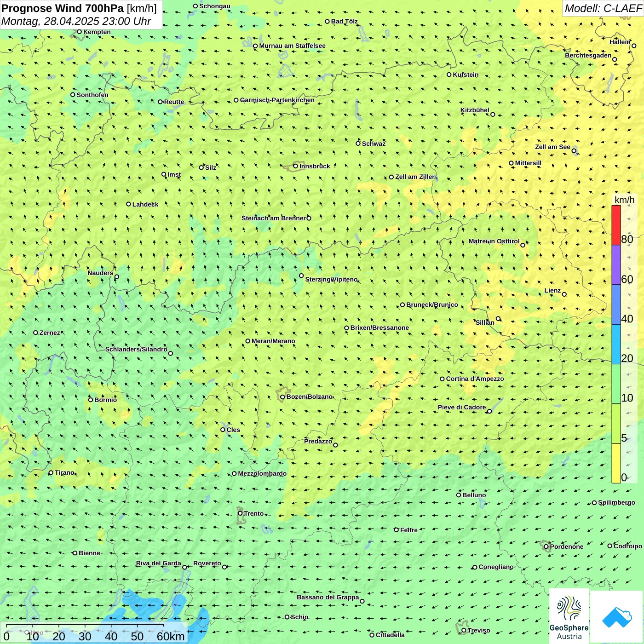Click the Bormio town label

[x=105, y=400]
